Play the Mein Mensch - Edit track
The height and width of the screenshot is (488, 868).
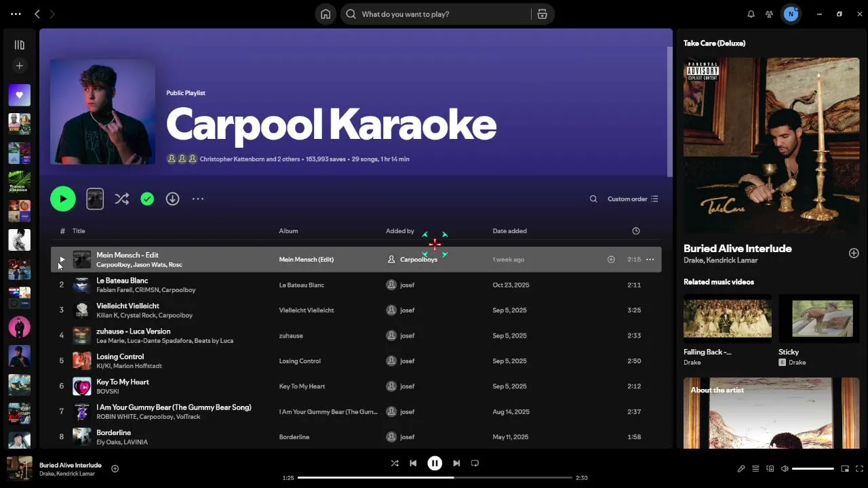[x=62, y=259]
